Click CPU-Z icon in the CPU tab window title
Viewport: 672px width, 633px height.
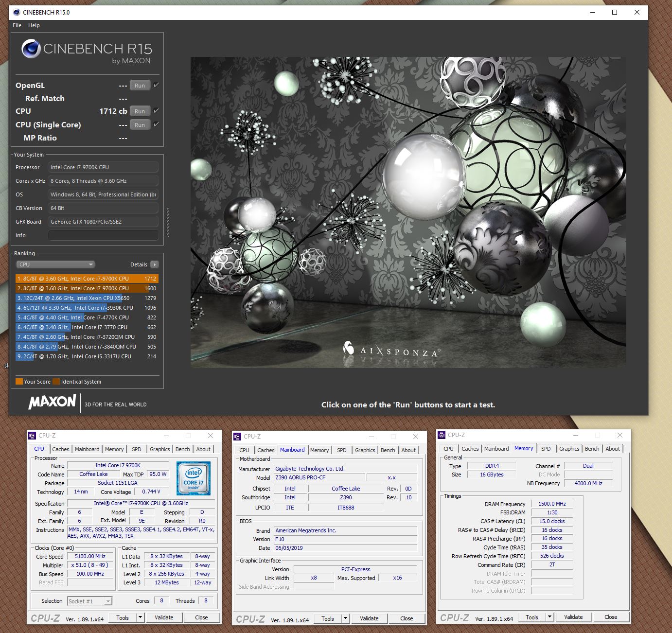tap(33, 436)
